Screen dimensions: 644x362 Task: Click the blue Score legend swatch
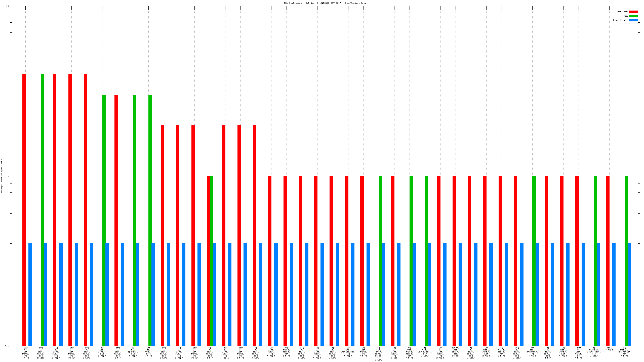[x=633, y=20]
